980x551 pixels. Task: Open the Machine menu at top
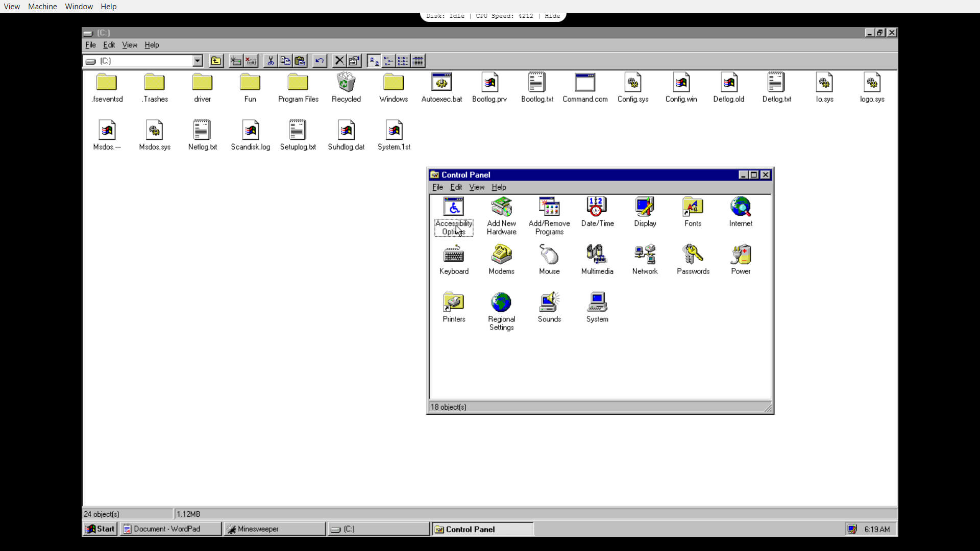[x=42, y=7]
